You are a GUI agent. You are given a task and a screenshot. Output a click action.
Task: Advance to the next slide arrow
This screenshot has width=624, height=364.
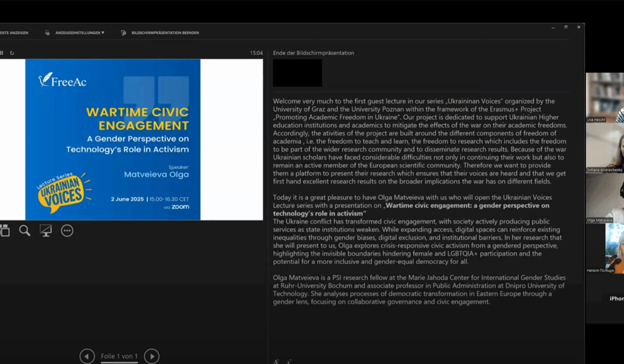coord(151,356)
